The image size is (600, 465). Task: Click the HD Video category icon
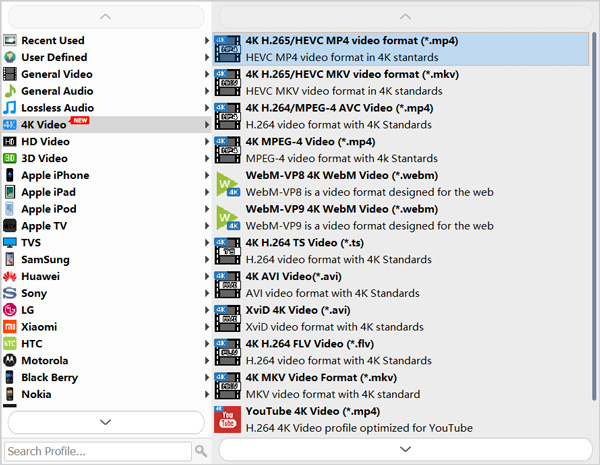10,142
